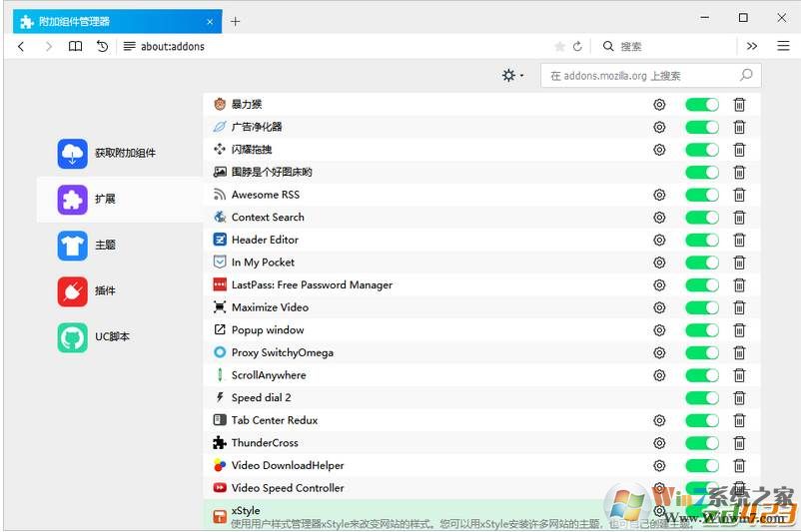Delete Video DownloadHelper via trash icon
This screenshot has width=801, height=532.
[739, 466]
